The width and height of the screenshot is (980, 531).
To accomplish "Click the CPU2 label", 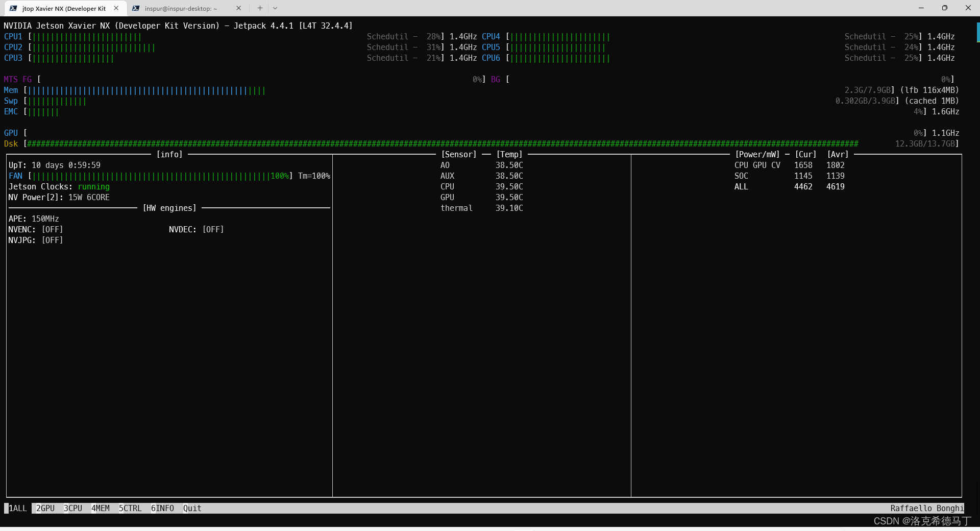I will 13,47.
